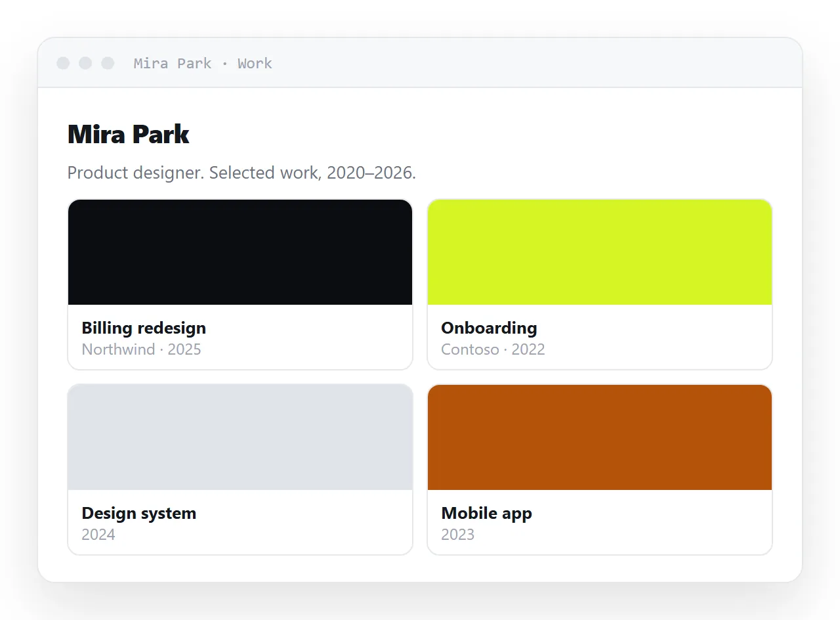
Task: Open the Onboarding lime-green thumbnail
Action: point(600,252)
